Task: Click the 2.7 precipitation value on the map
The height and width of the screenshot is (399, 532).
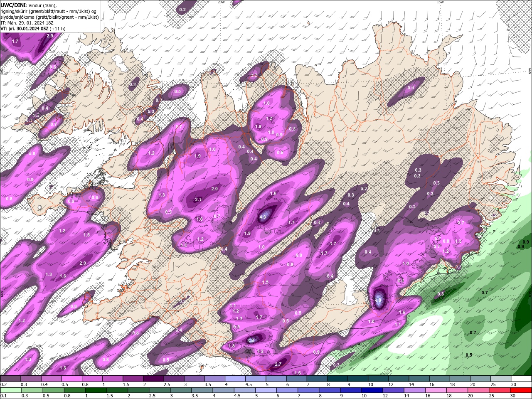Action: (278, 365)
